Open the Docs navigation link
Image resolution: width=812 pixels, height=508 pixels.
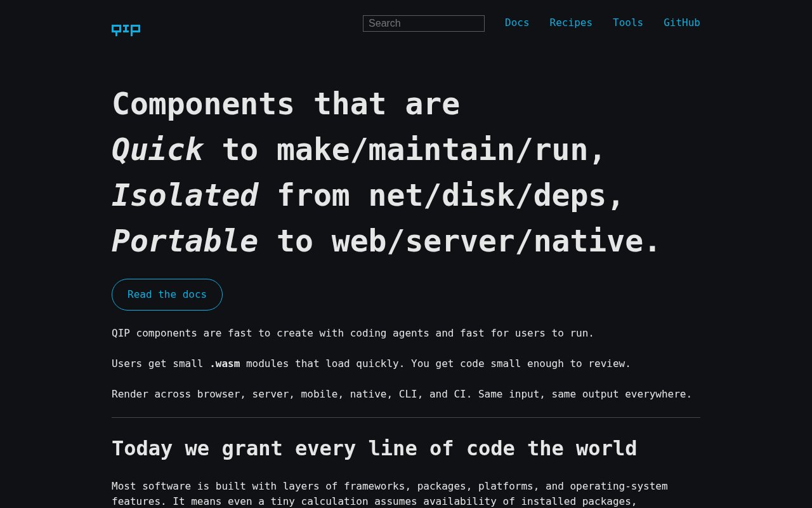click(517, 23)
